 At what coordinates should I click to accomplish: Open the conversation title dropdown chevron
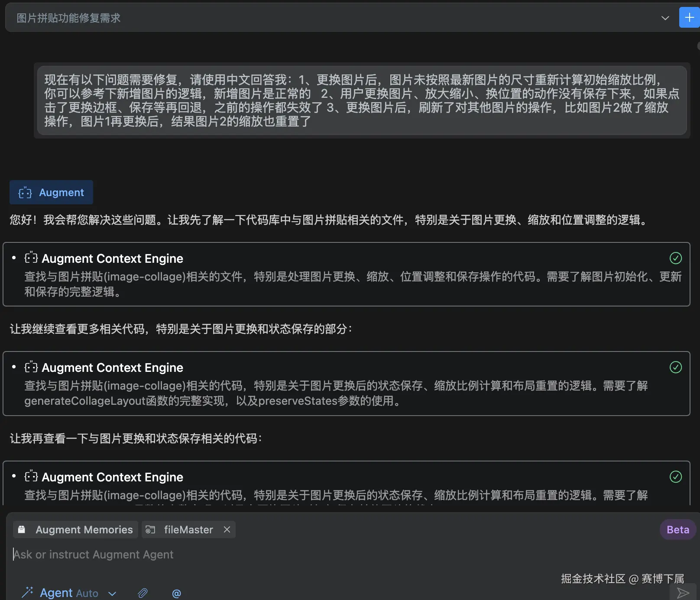(x=664, y=18)
